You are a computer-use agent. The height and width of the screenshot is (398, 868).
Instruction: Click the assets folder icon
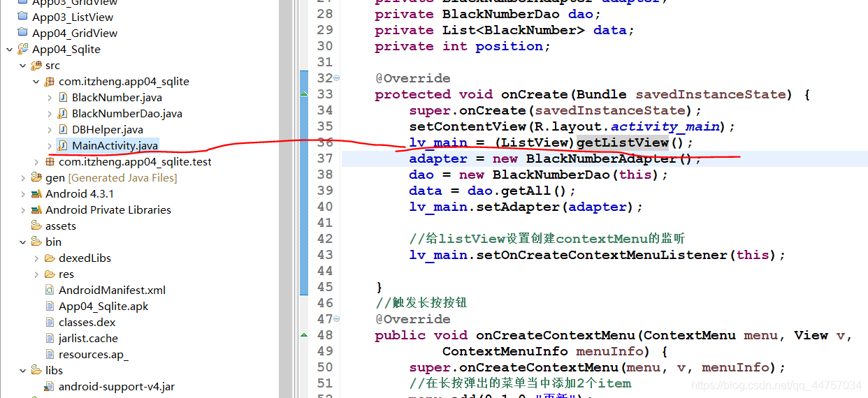tap(36, 226)
